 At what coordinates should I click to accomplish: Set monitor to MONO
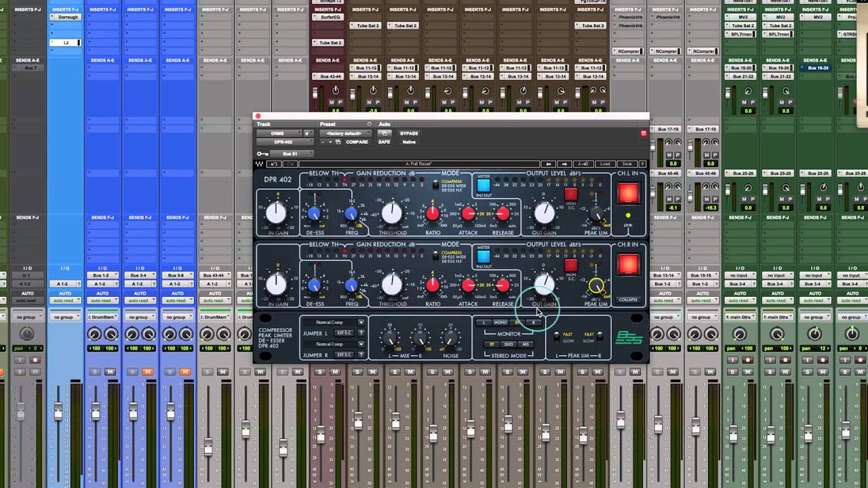pos(500,323)
